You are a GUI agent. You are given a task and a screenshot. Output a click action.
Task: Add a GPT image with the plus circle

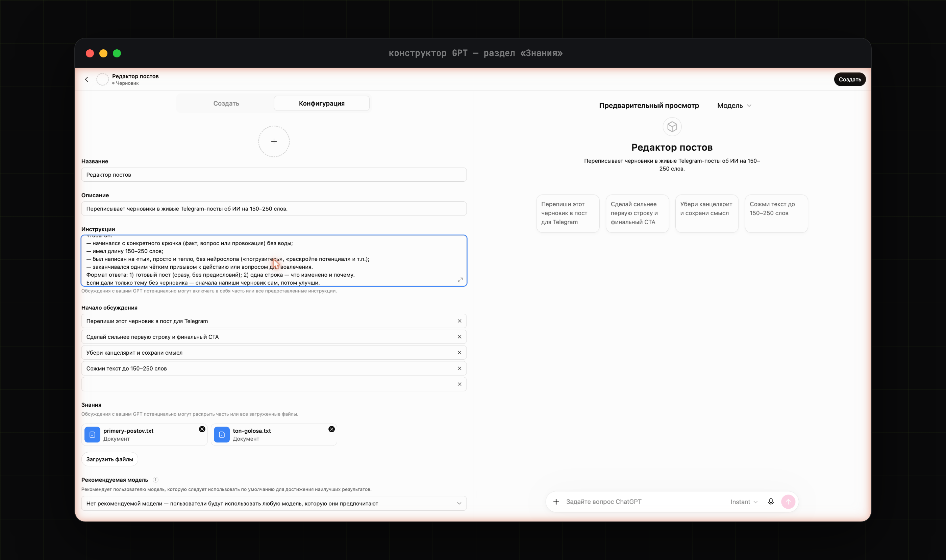[x=274, y=142]
